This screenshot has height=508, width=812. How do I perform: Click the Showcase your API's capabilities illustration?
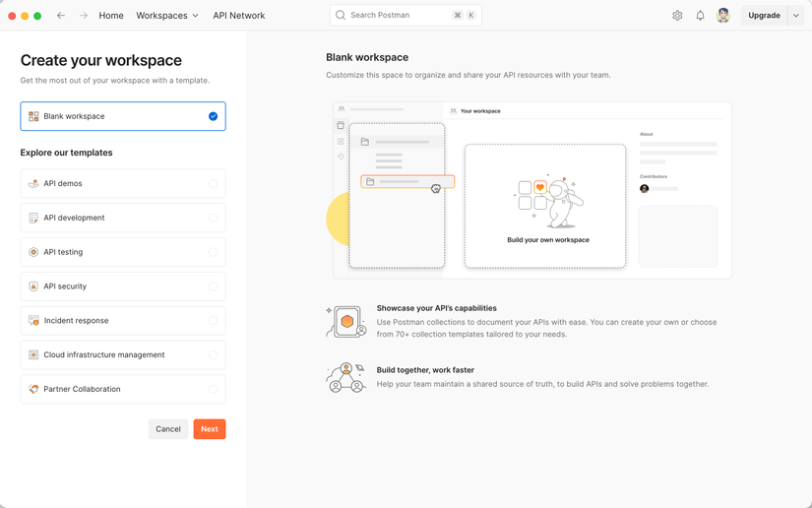[346, 322]
